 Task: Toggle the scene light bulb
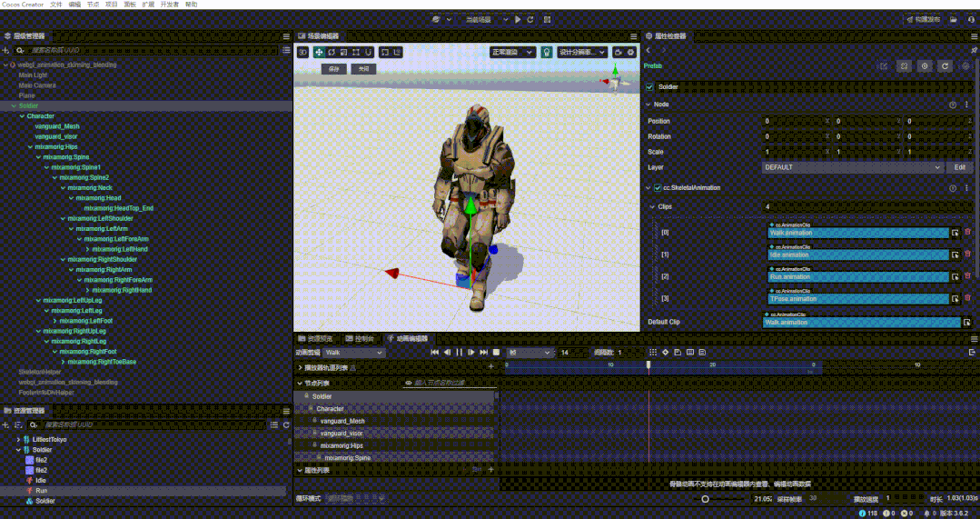pos(547,53)
